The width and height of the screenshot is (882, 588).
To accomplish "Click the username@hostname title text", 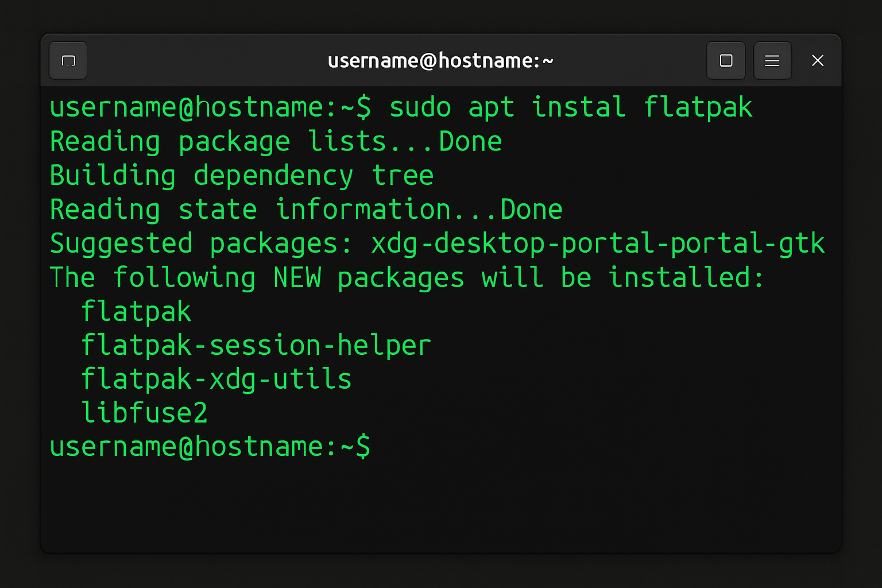I will click(440, 60).
